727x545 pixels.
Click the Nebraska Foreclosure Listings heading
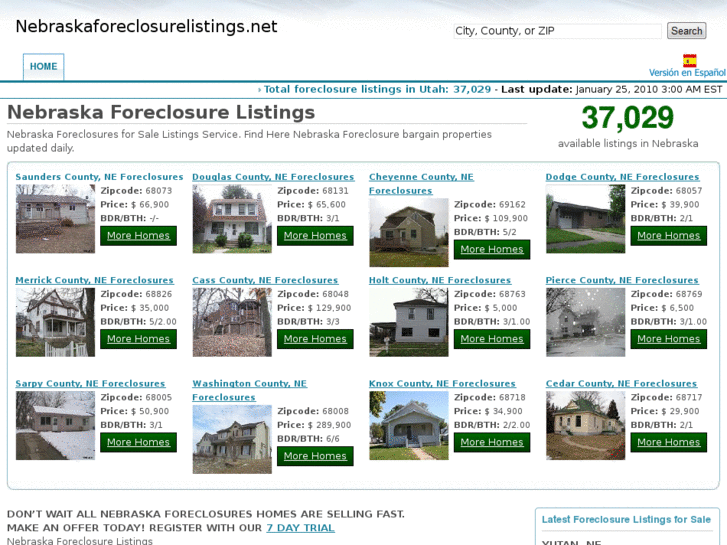click(x=161, y=112)
